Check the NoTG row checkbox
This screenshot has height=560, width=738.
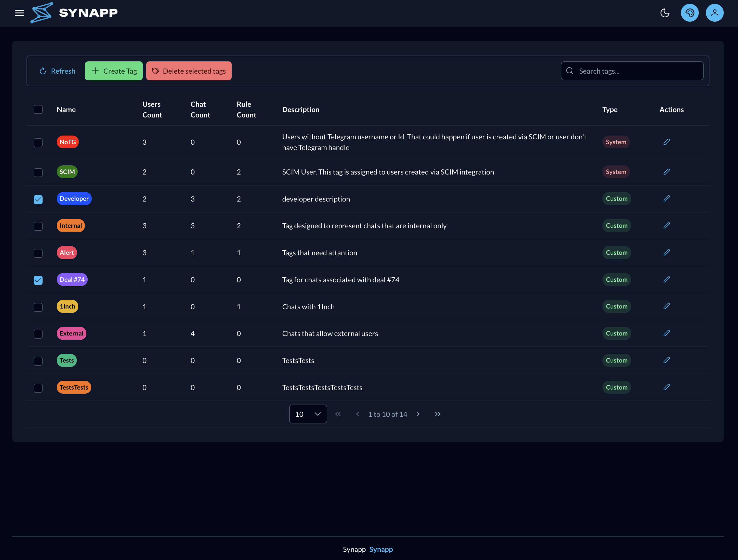coord(38,143)
